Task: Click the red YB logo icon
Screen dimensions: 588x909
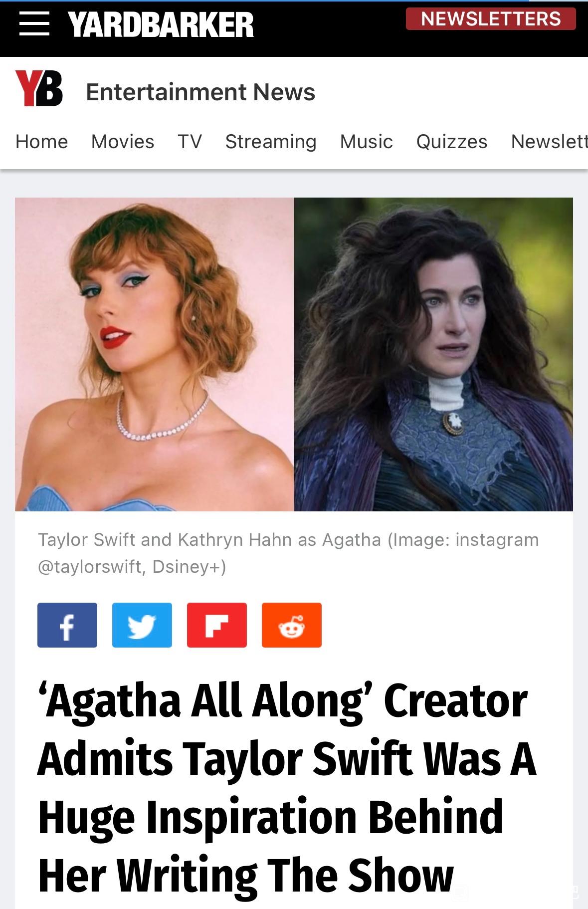Action: click(39, 88)
